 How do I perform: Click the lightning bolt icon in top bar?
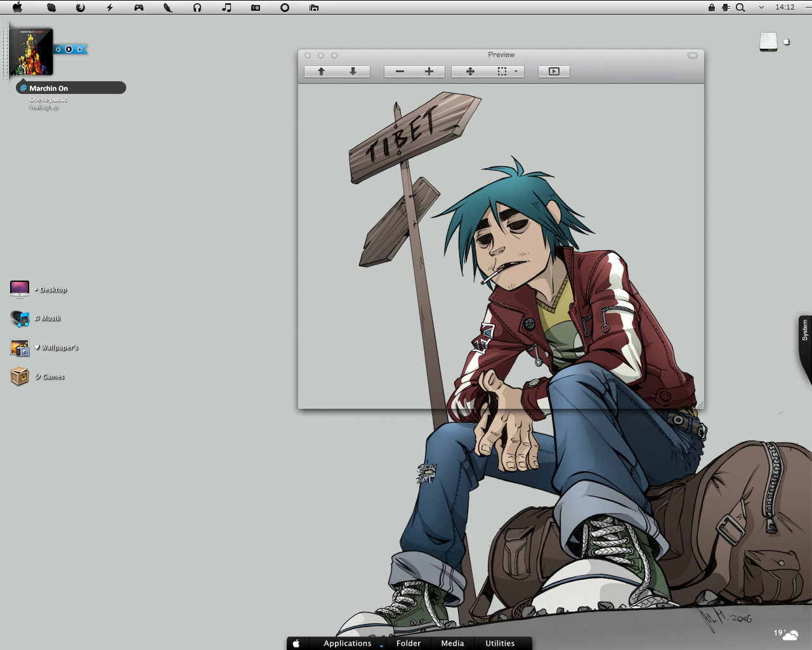tap(110, 8)
